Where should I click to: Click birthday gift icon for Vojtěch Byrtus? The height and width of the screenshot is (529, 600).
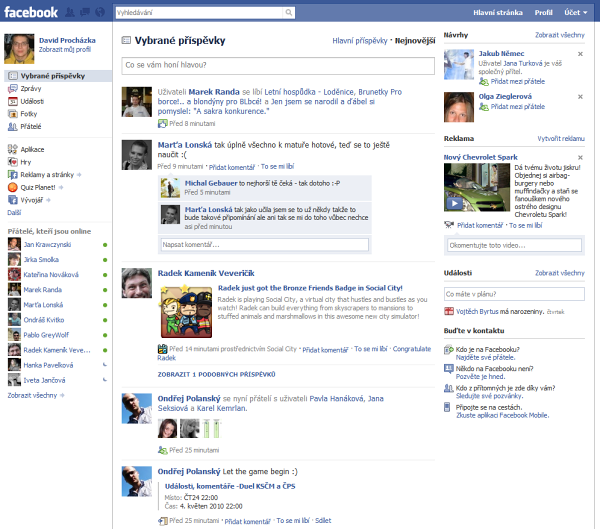pyautogui.click(x=448, y=311)
